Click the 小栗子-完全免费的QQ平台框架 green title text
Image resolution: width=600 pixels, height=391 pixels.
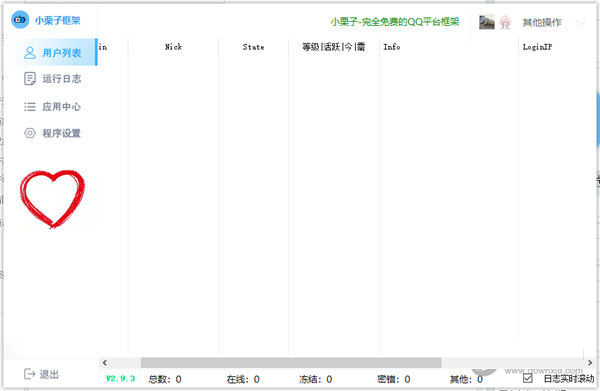pyautogui.click(x=395, y=22)
